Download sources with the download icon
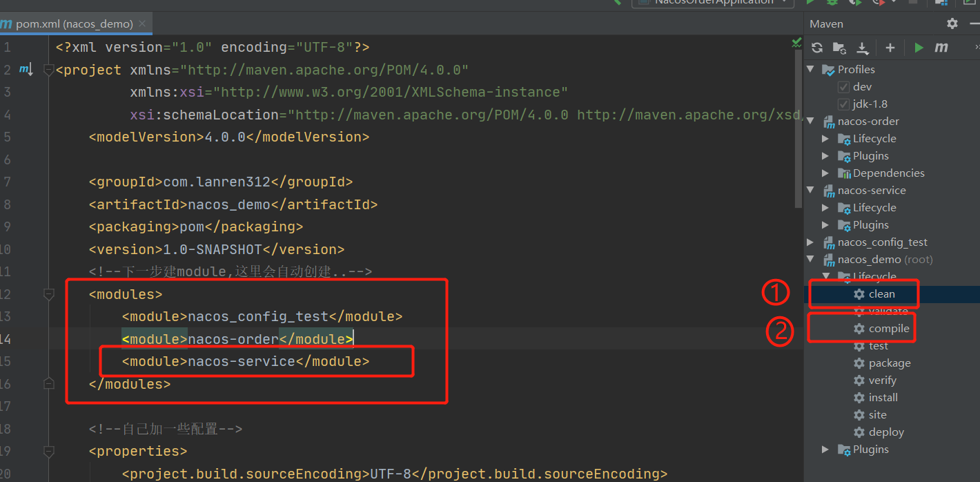The image size is (980, 482). point(862,48)
